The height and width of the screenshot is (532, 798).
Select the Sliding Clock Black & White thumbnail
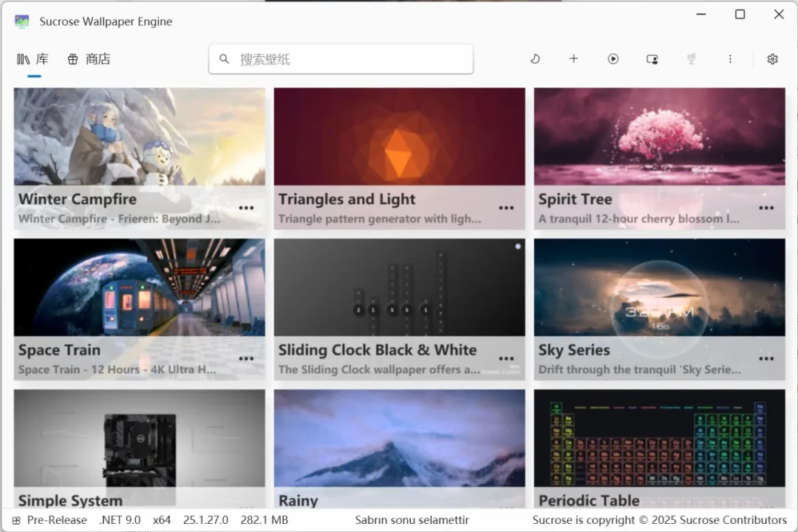[399, 288]
